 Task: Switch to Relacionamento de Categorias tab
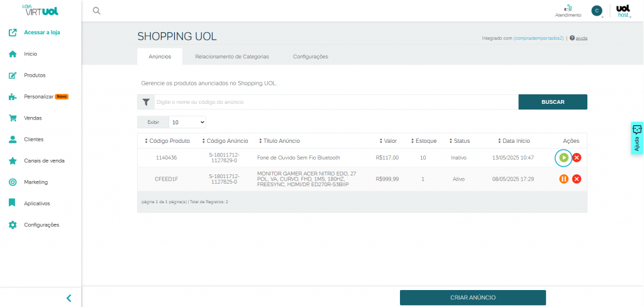point(232,57)
